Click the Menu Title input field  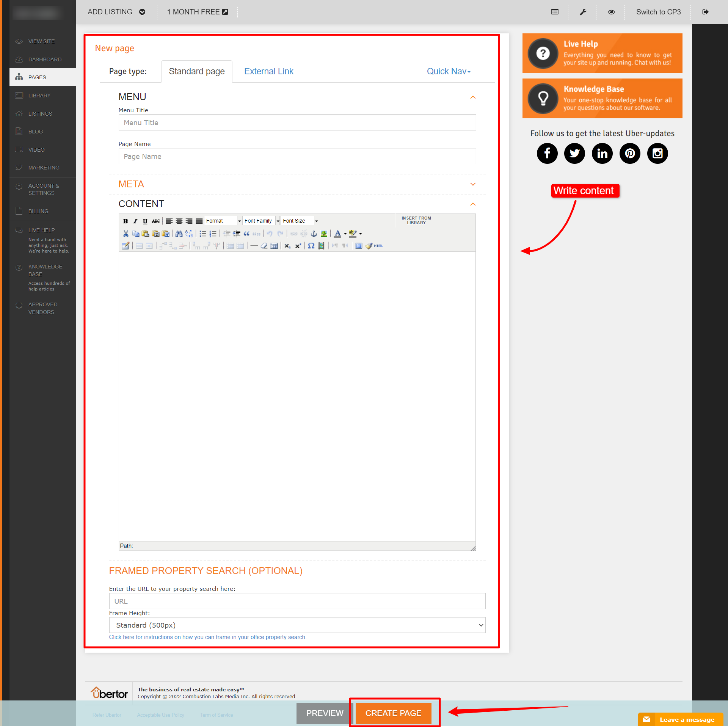[297, 122]
